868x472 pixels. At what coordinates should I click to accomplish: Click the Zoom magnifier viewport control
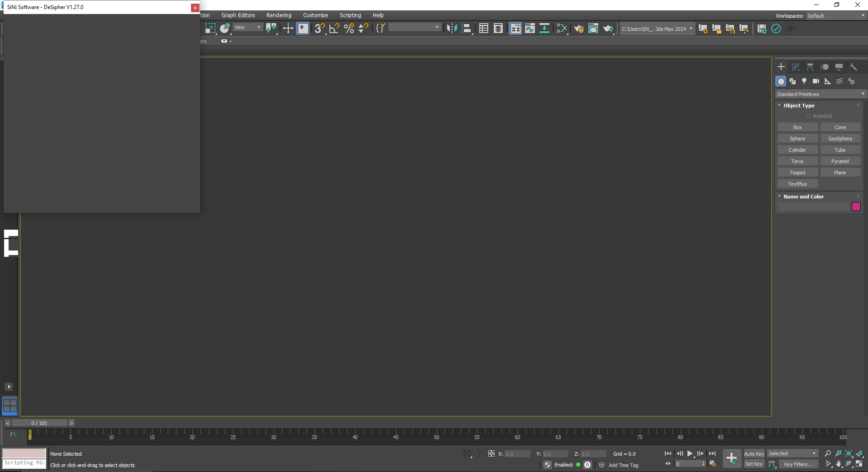[x=828, y=453]
